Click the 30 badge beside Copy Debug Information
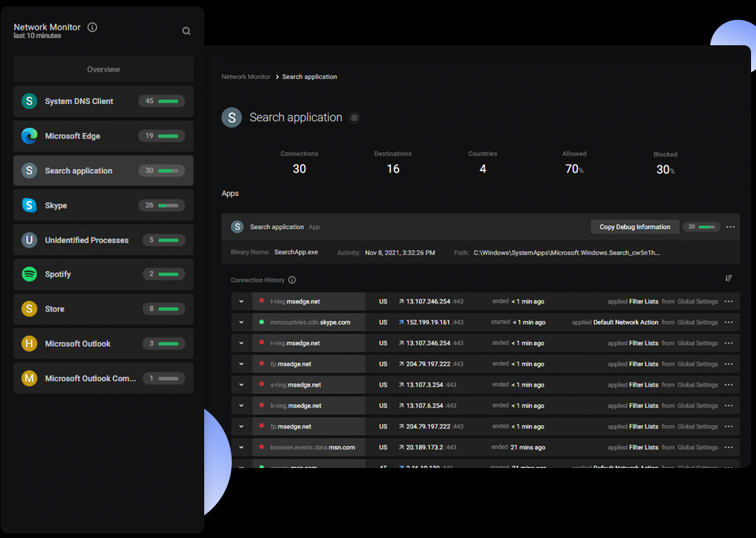The height and width of the screenshot is (538, 756). 702,227
